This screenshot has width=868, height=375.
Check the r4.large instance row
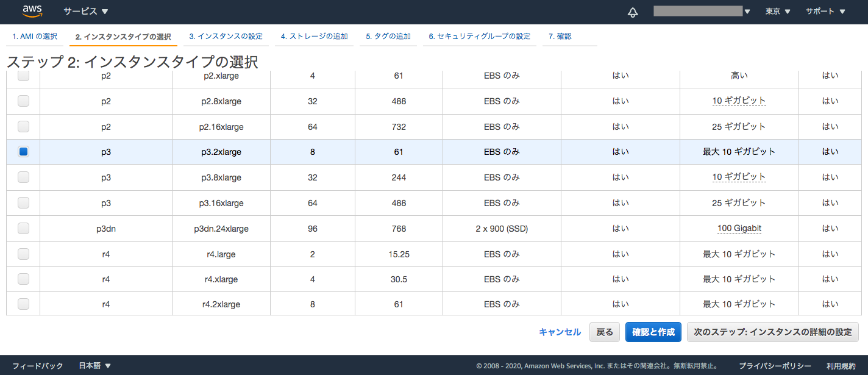pos(23,254)
